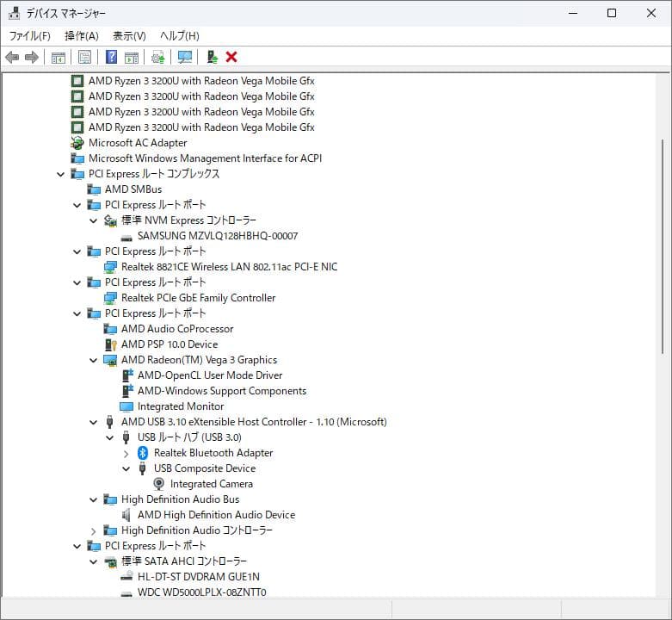The height and width of the screenshot is (620, 672).
Task: Select WDC WD5000LPLX-08ZNTT0 drive
Action: point(201,592)
